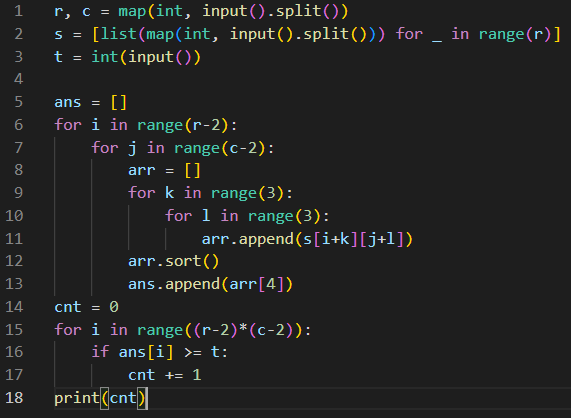Screen dimensions: 571x418
Task: Click 'cnt = 0' on line 14
Action: tap(86, 307)
